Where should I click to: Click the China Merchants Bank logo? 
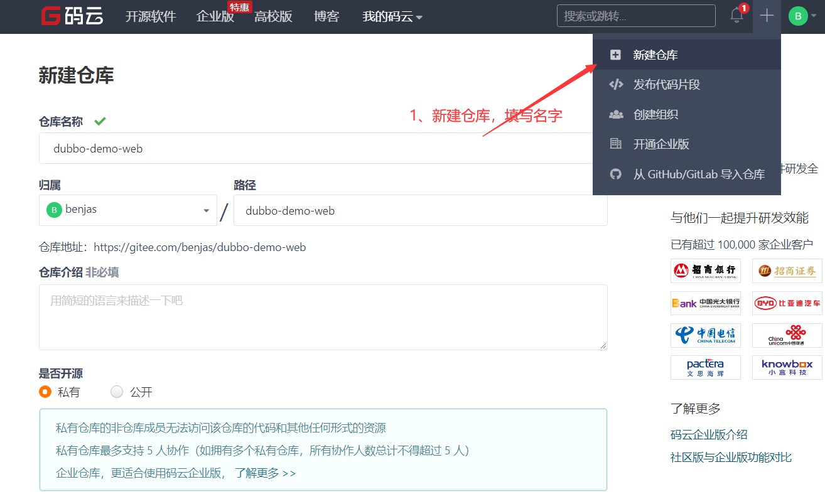click(705, 271)
